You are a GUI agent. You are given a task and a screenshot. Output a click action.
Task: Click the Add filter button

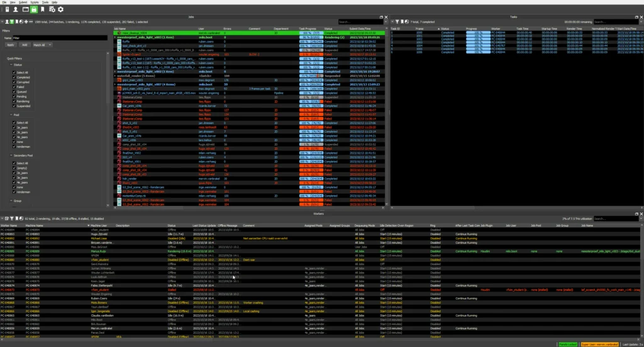click(x=24, y=45)
